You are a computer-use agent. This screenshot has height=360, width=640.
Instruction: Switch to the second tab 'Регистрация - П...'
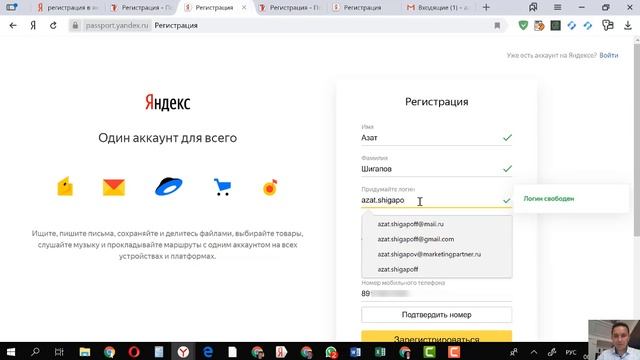tap(142, 7)
